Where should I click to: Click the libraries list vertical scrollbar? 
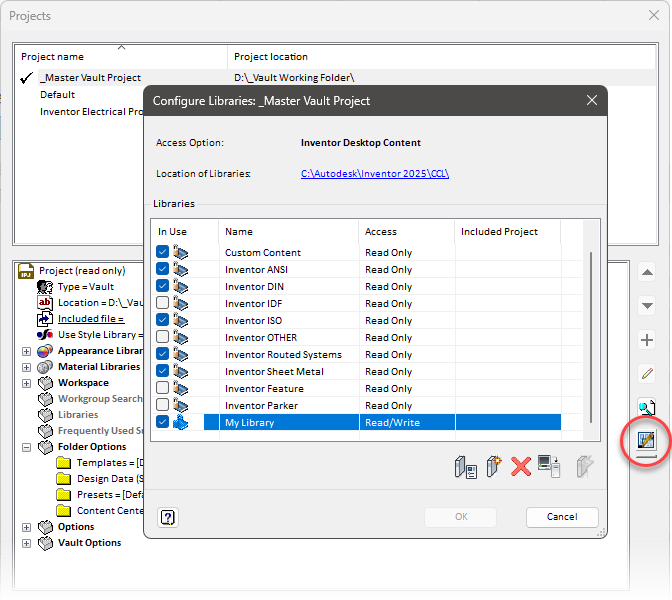pyautogui.click(x=591, y=337)
